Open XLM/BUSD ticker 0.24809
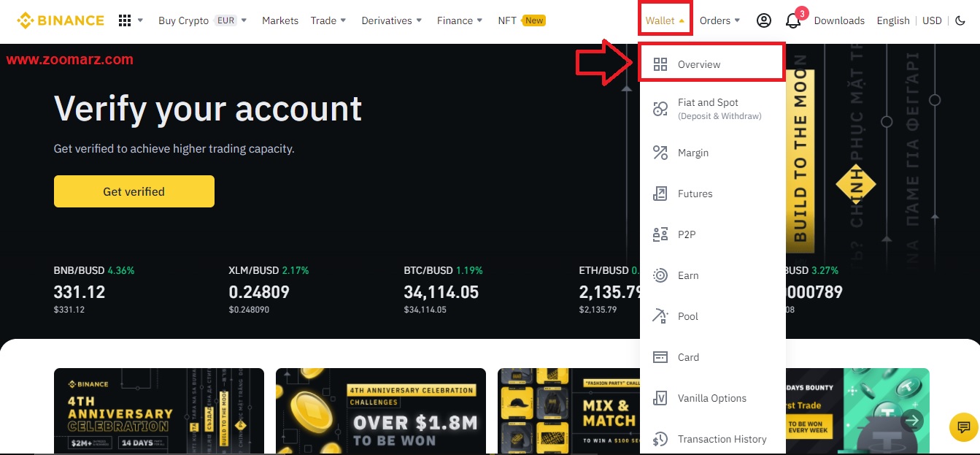980x455 pixels. (x=269, y=289)
